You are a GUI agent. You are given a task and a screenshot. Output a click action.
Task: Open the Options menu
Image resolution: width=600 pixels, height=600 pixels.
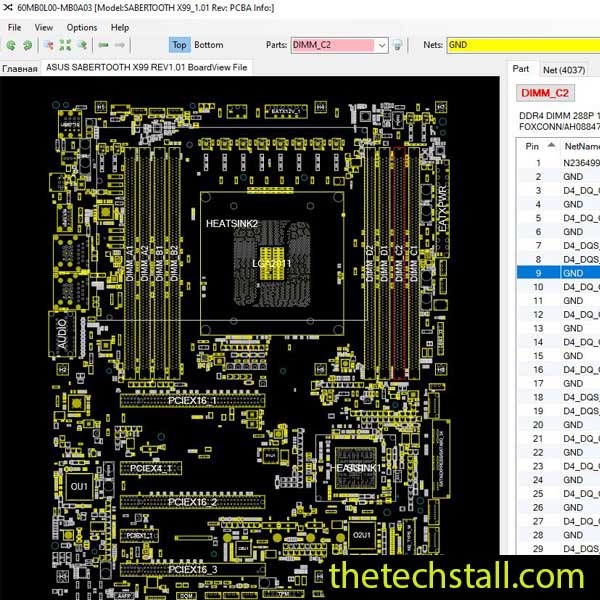tap(82, 28)
